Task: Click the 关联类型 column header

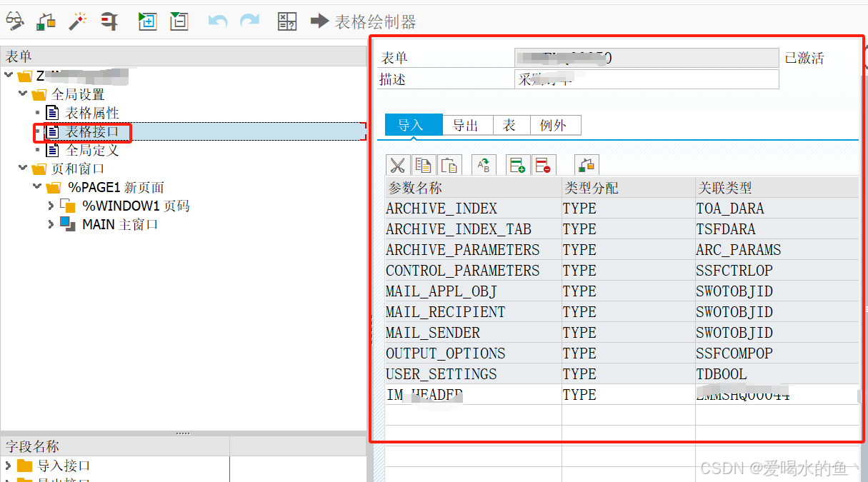Action: [777, 188]
